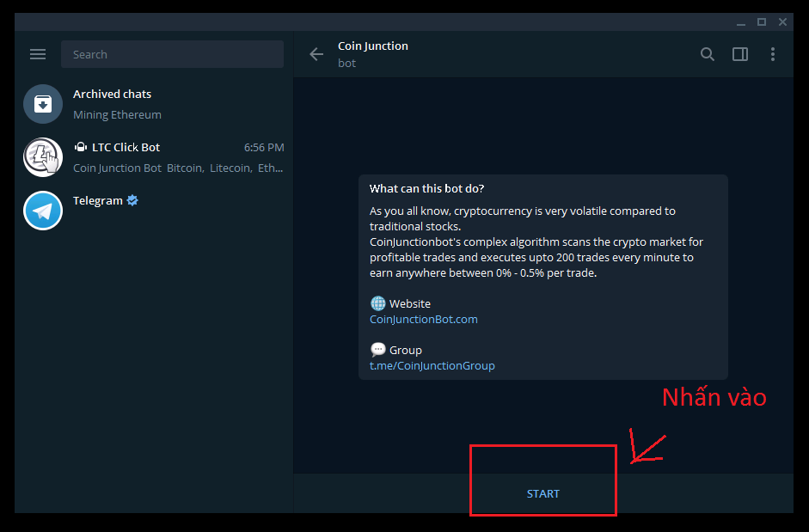Search within the Coin Junction chat
809x532 pixels.
(x=708, y=54)
